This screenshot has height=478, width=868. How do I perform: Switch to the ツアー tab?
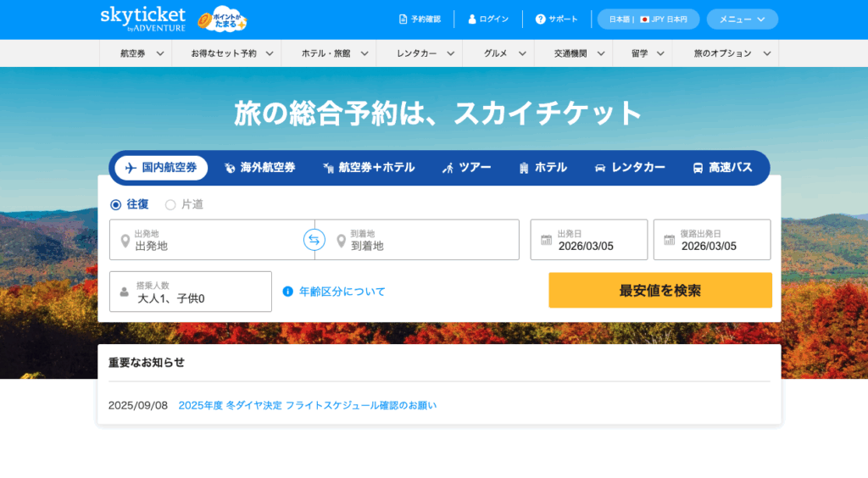(467, 168)
